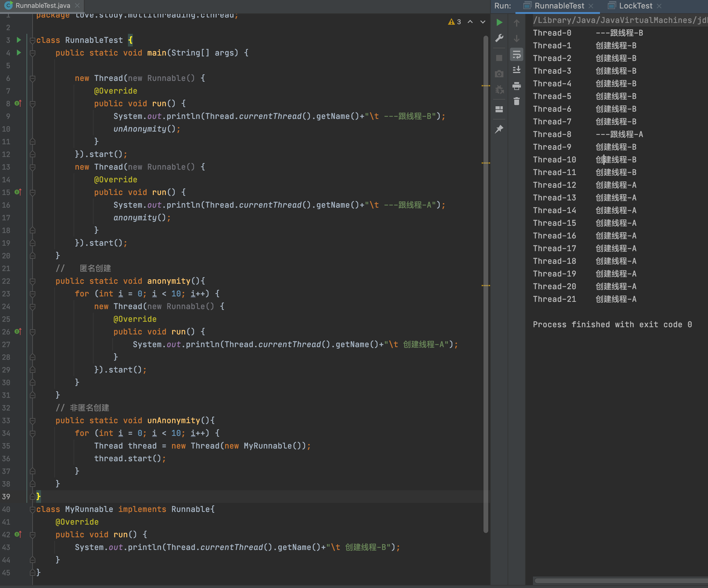Pin the Run tab with pin icon
Image resolution: width=708 pixels, height=588 pixels.
499,129
